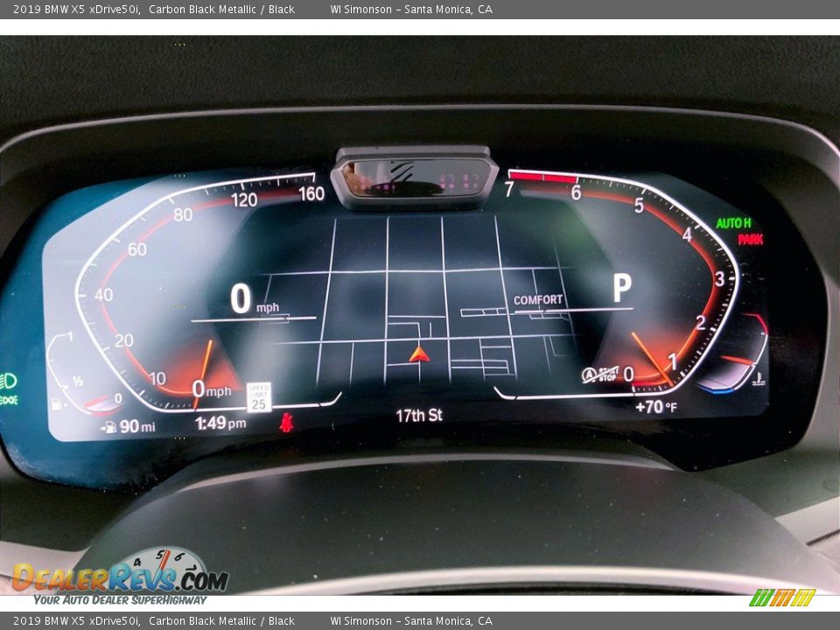Click the green headlight indicator icon
The height and width of the screenshot is (630, 840).
(x=8, y=381)
